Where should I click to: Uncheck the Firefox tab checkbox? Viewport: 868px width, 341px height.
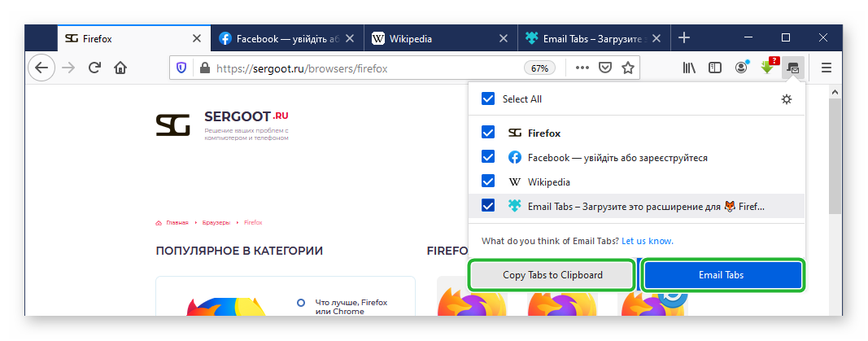click(x=488, y=133)
